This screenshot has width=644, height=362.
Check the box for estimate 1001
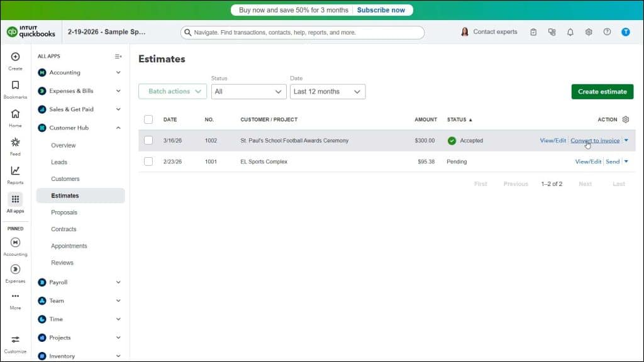pos(148,162)
